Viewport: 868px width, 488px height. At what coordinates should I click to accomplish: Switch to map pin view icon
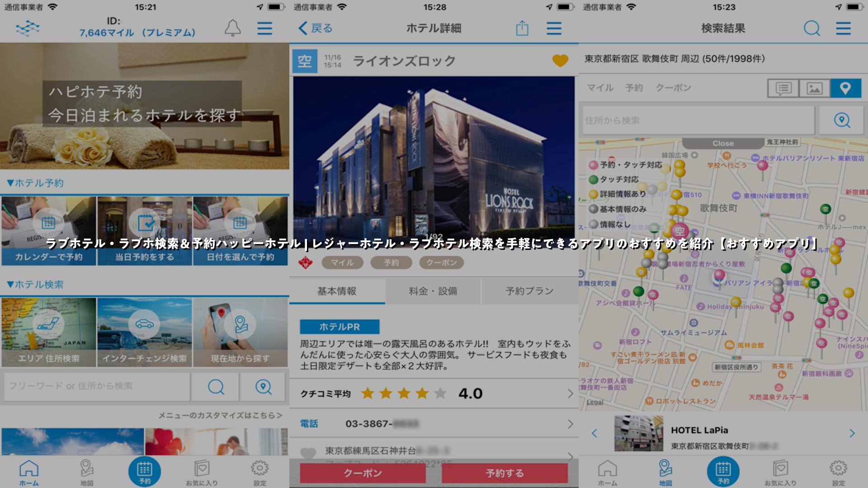845,88
